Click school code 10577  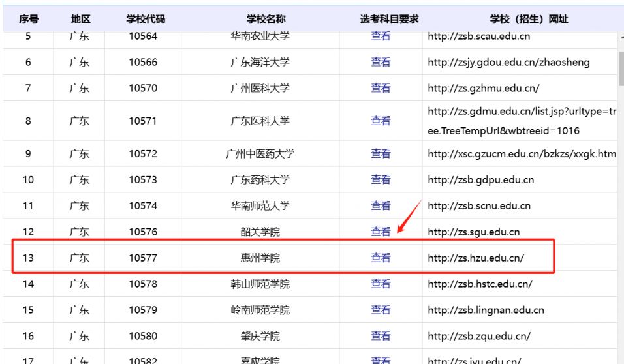pyautogui.click(x=143, y=258)
